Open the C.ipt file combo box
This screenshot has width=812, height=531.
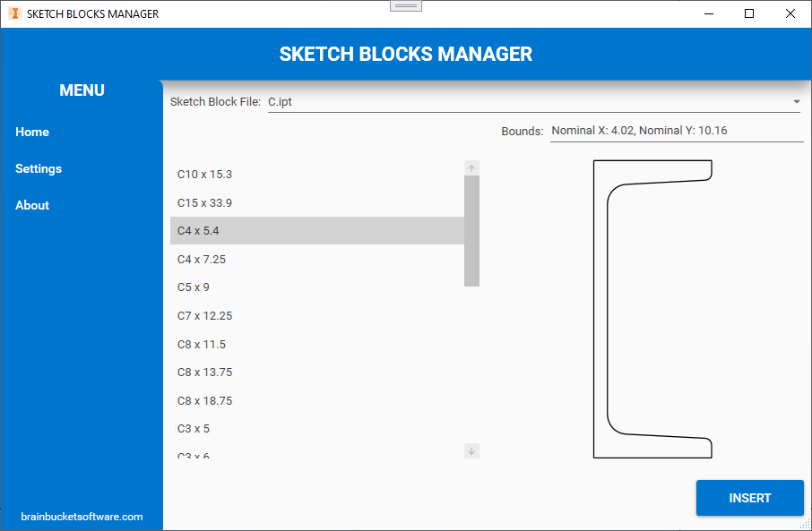click(529, 102)
